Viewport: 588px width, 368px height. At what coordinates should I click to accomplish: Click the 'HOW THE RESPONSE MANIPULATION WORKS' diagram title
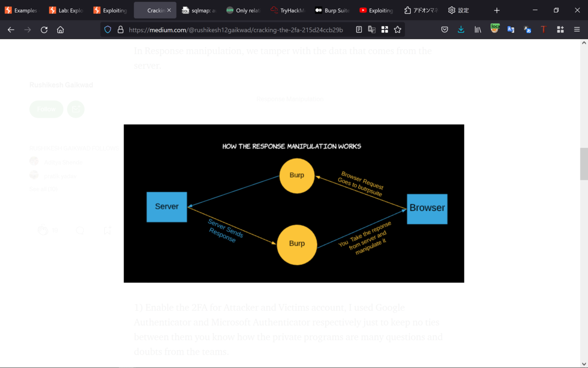pyautogui.click(x=292, y=146)
